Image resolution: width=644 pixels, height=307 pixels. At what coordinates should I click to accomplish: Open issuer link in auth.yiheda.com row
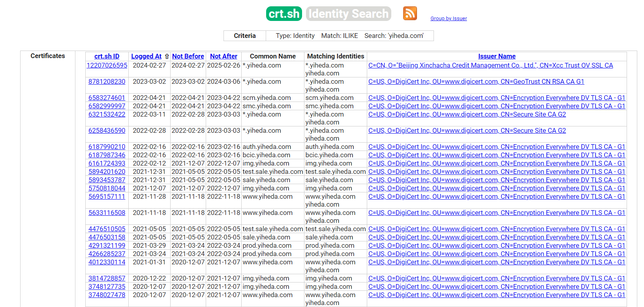[x=497, y=147]
